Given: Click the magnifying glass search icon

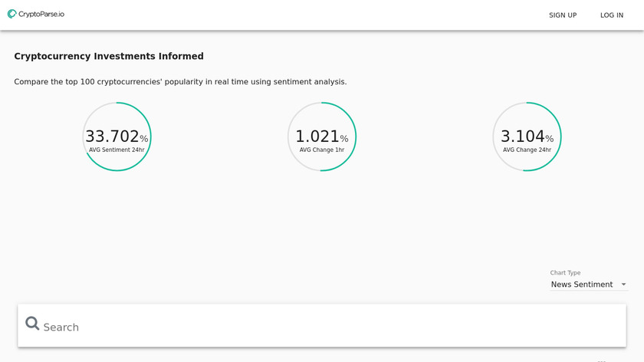Looking at the screenshot, I should (x=32, y=324).
